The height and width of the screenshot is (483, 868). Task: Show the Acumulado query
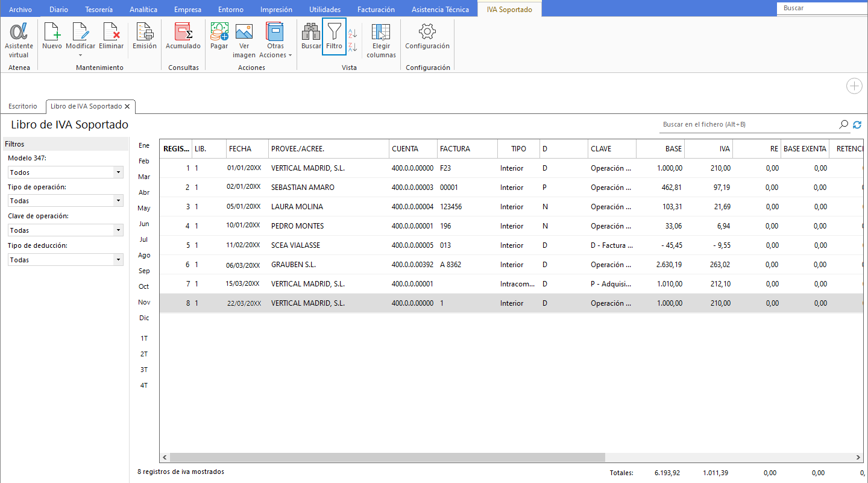(183, 36)
